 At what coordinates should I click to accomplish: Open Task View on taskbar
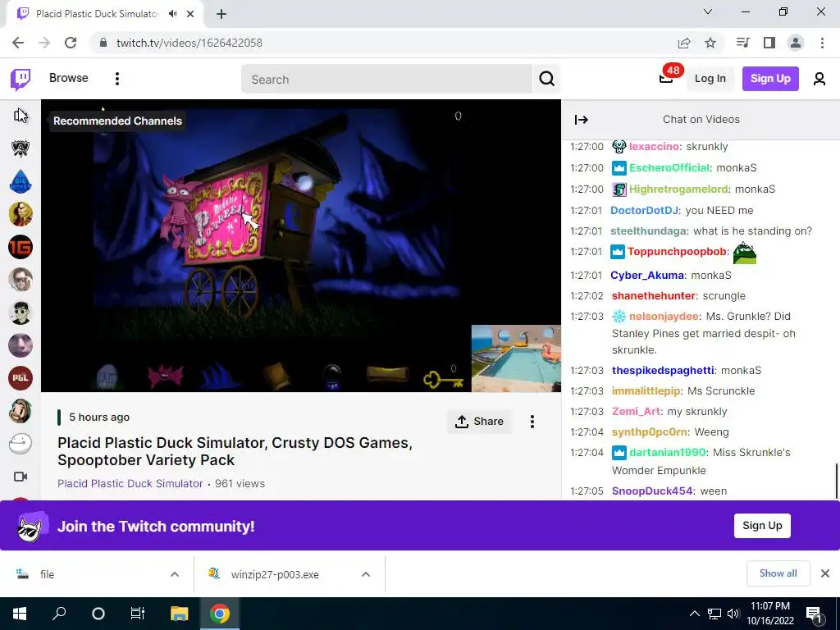pos(138,613)
